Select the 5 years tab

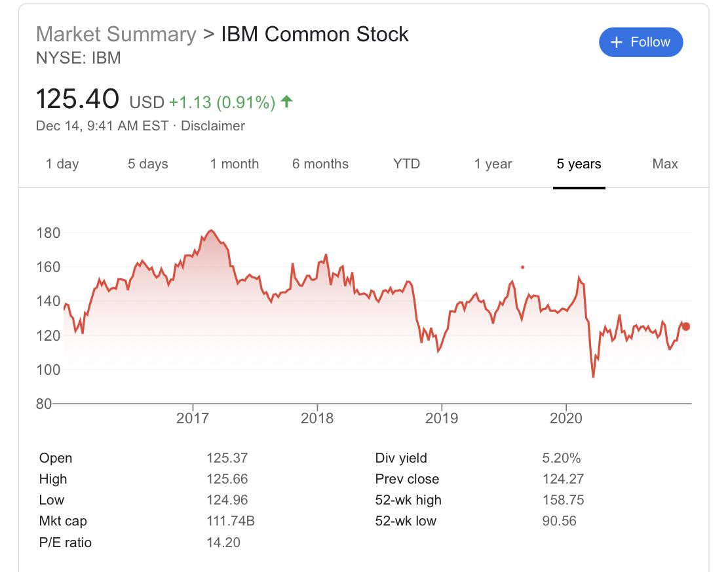tap(579, 164)
